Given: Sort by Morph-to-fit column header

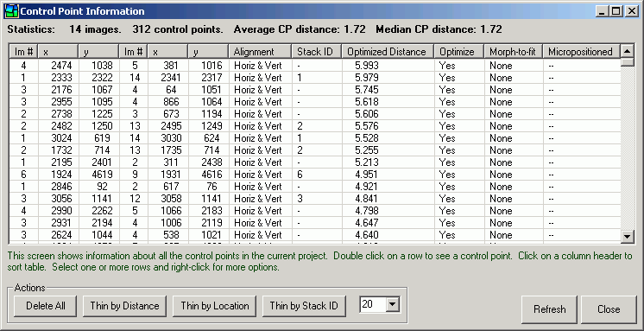Looking at the screenshot, I should coord(514,52).
